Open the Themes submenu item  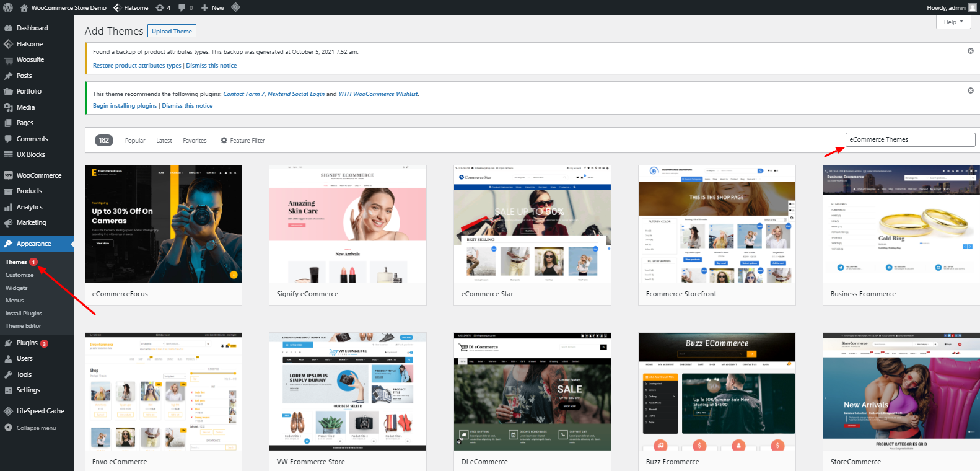(x=16, y=262)
